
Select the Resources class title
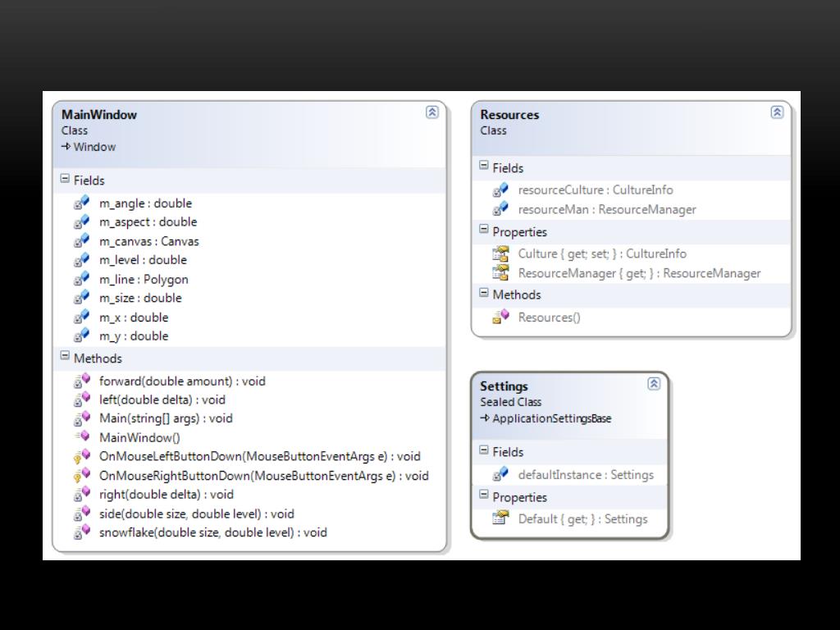pyautogui.click(x=509, y=115)
